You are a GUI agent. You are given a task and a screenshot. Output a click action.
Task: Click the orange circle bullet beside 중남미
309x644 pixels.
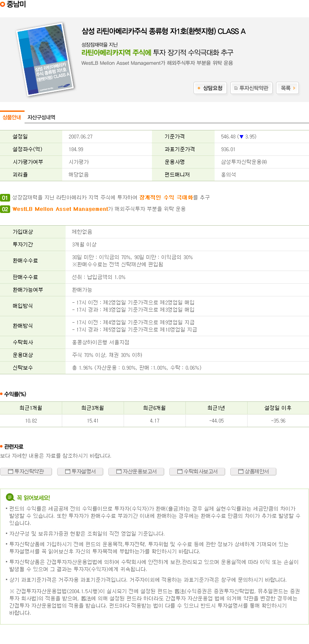click(x=3, y=5)
